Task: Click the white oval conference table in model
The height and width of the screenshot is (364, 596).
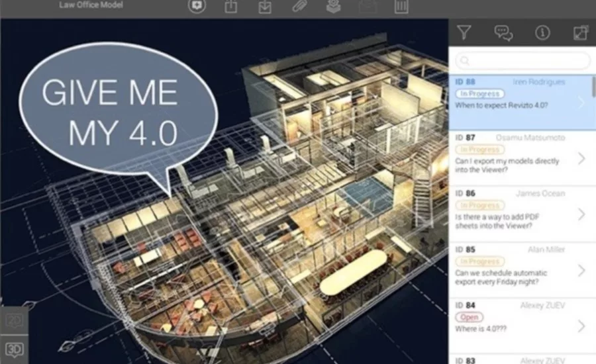Action: (354, 273)
